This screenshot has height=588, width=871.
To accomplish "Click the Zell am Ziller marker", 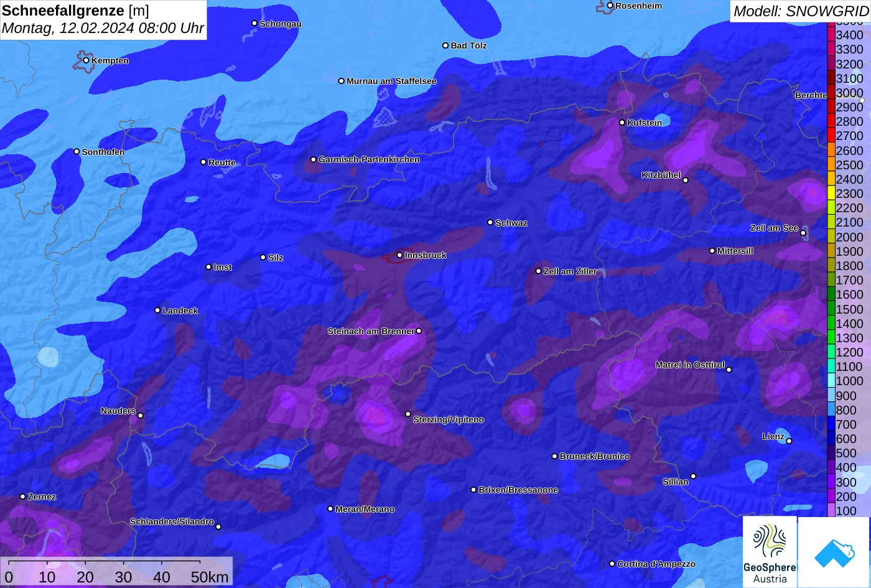I will click(539, 271).
